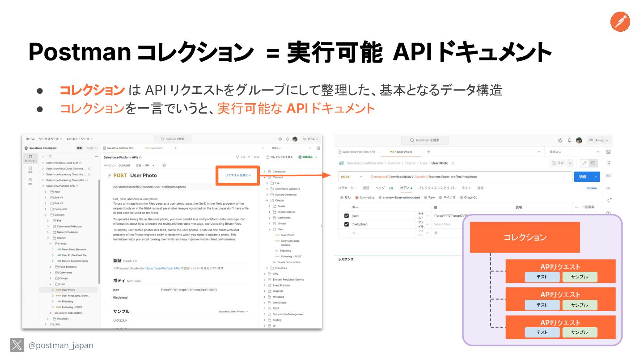The height and width of the screenshot is (362, 644).
Task: Open new tab plus in right window
Action: pos(428,152)
